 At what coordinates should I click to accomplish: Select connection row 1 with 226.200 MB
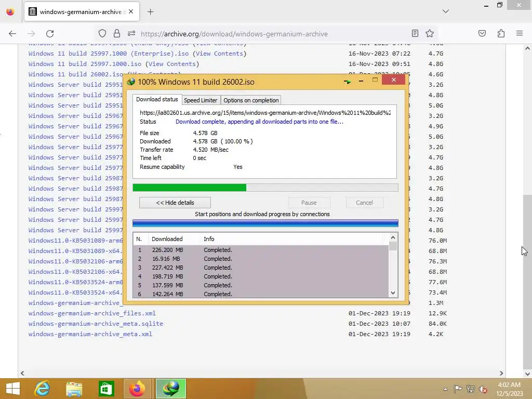(261, 250)
